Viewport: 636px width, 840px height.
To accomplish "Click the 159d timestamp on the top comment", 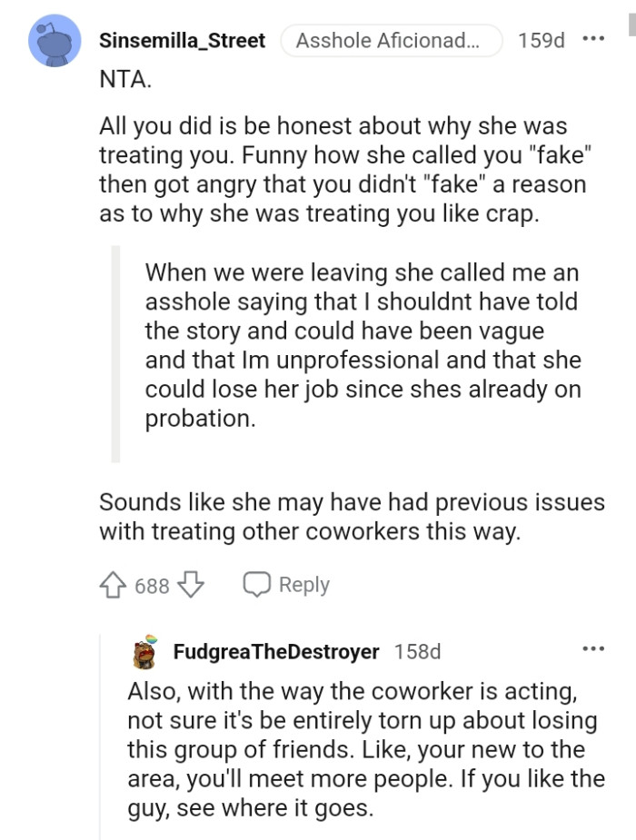I will pyautogui.click(x=541, y=40).
